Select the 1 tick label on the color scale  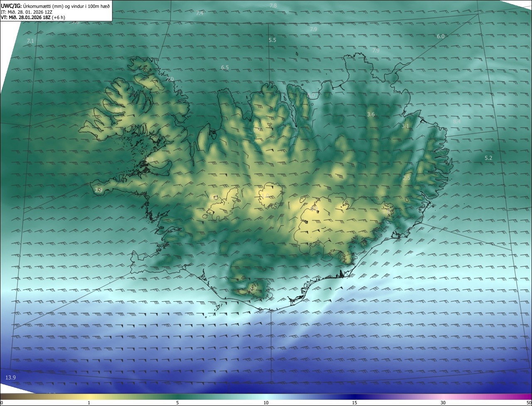point(89,403)
